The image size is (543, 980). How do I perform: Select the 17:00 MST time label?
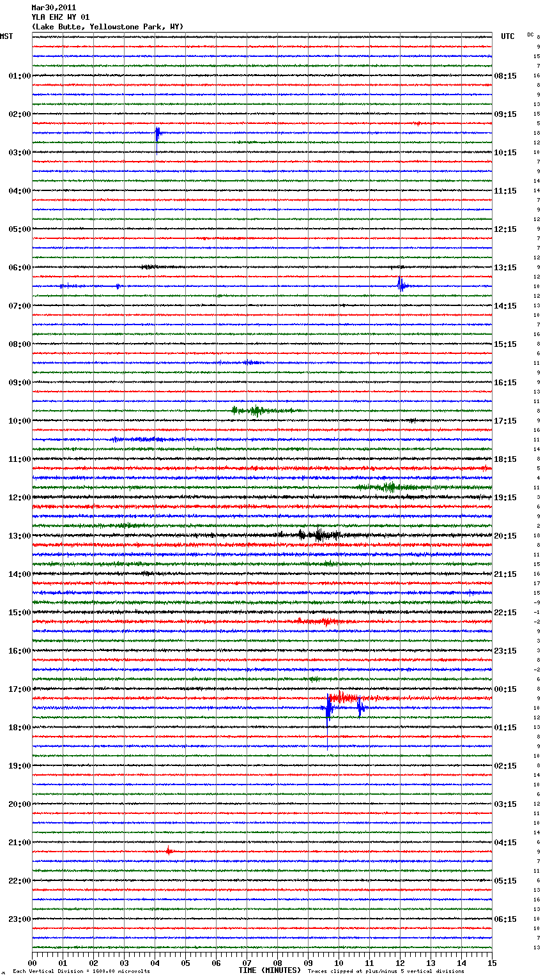(x=20, y=689)
